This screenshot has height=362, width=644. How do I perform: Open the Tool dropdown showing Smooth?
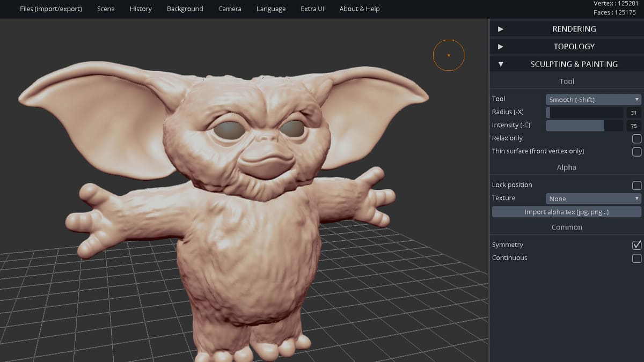point(594,100)
